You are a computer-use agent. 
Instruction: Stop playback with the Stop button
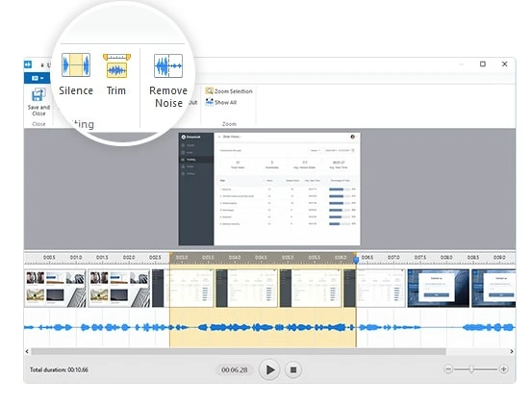293,369
